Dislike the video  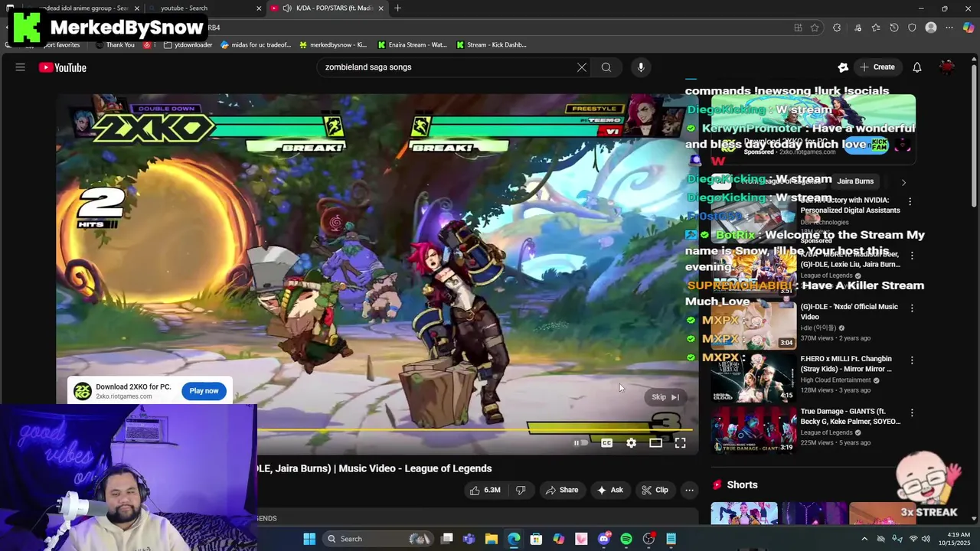point(521,490)
